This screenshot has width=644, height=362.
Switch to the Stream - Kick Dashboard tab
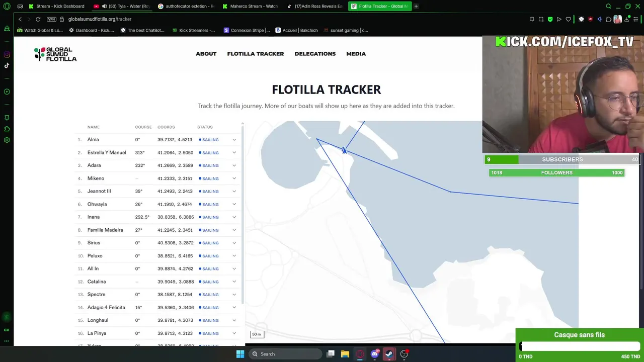(x=57, y=6)
